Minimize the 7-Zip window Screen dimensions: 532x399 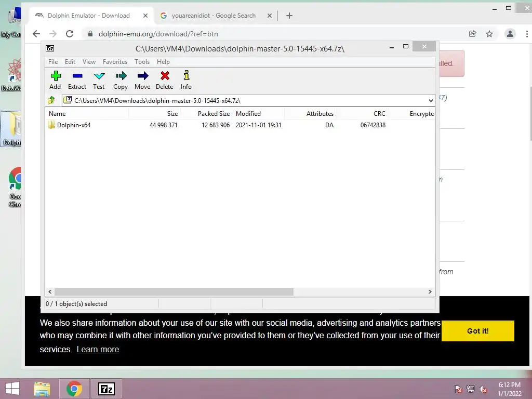pyautogui.click(x=392, y=47)
